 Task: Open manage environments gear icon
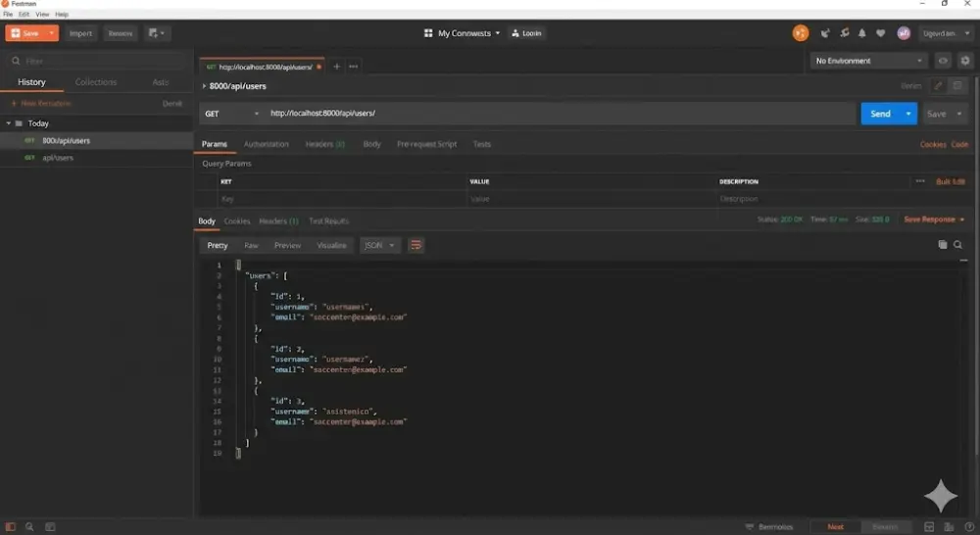(x=965, y=61)
